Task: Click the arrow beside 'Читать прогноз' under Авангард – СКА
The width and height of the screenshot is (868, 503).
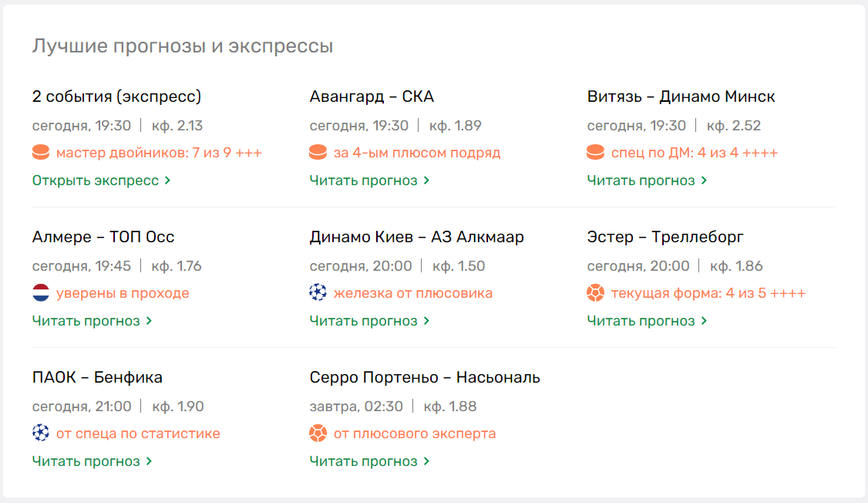Action: point(425,180)
